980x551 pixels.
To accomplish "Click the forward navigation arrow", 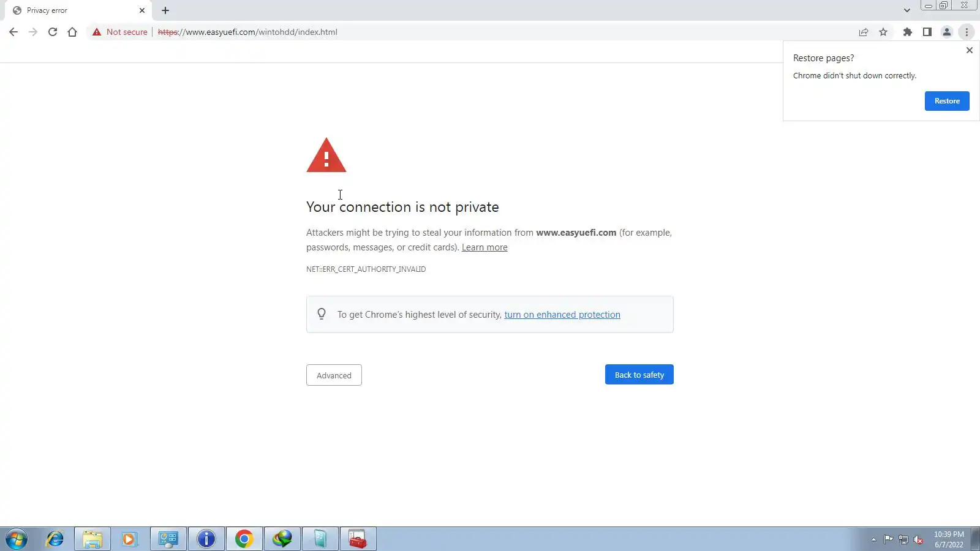I will click(x=33, y=32).
